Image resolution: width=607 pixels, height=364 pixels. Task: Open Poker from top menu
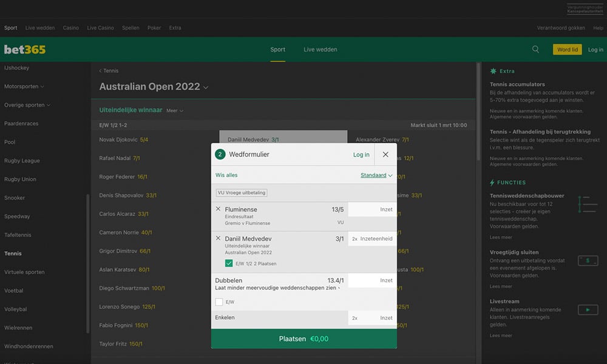tap(154, 28)
